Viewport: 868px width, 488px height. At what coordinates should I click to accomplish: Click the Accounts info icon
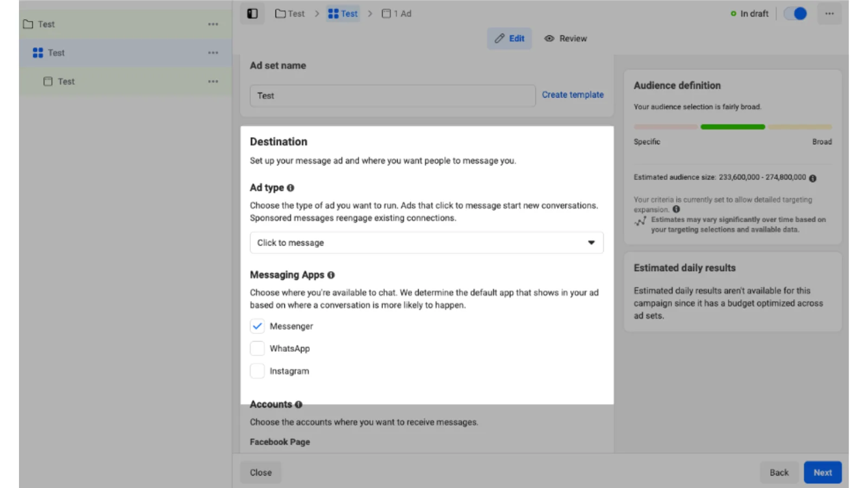(298, 404)
